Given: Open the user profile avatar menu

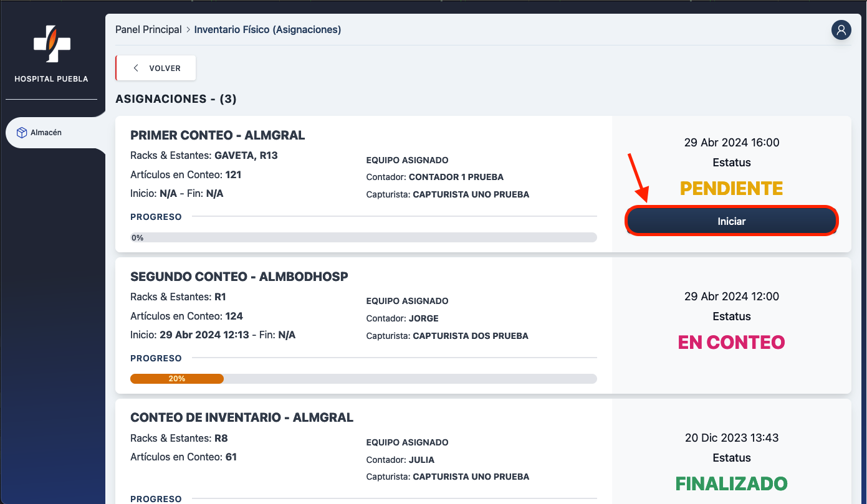Looking at the screenshot, I should [x=841, y=30].
